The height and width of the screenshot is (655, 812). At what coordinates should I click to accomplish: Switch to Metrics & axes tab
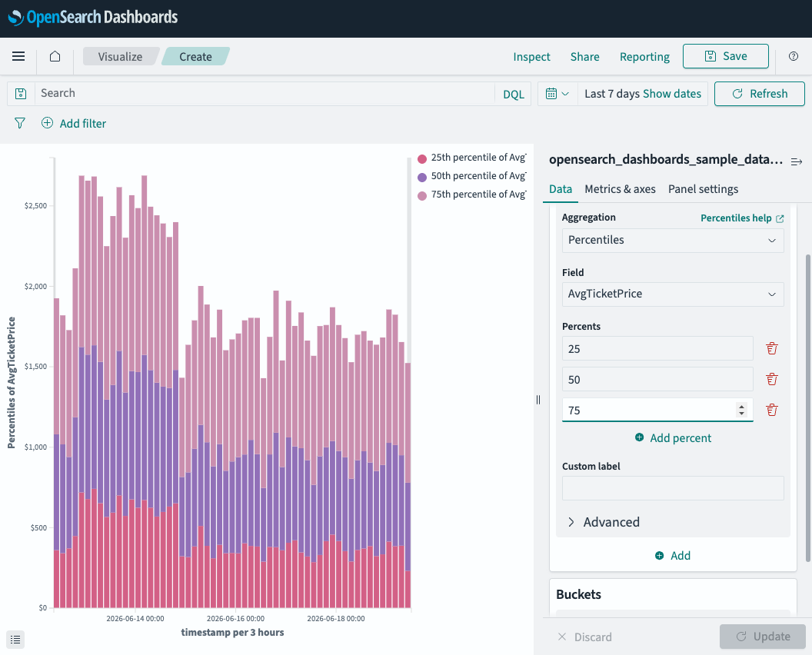(x=620, y=190)
